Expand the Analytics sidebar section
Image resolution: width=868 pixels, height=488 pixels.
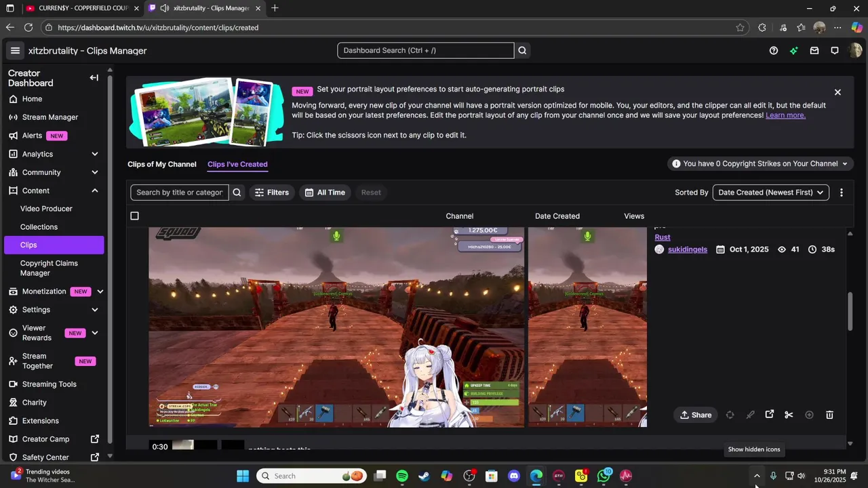click(95, 154)
